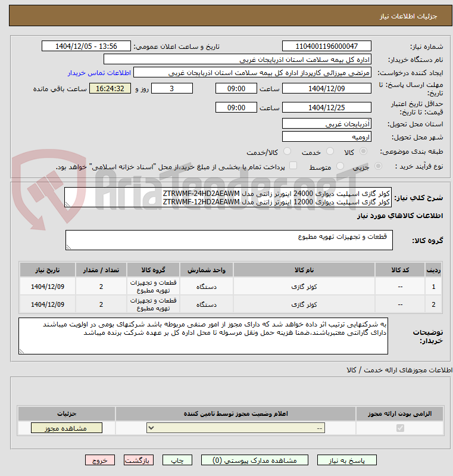This screenshot has height=476, width=453.
Task: Click کولر گازی in row 2
Action: [x=304, y=304]
